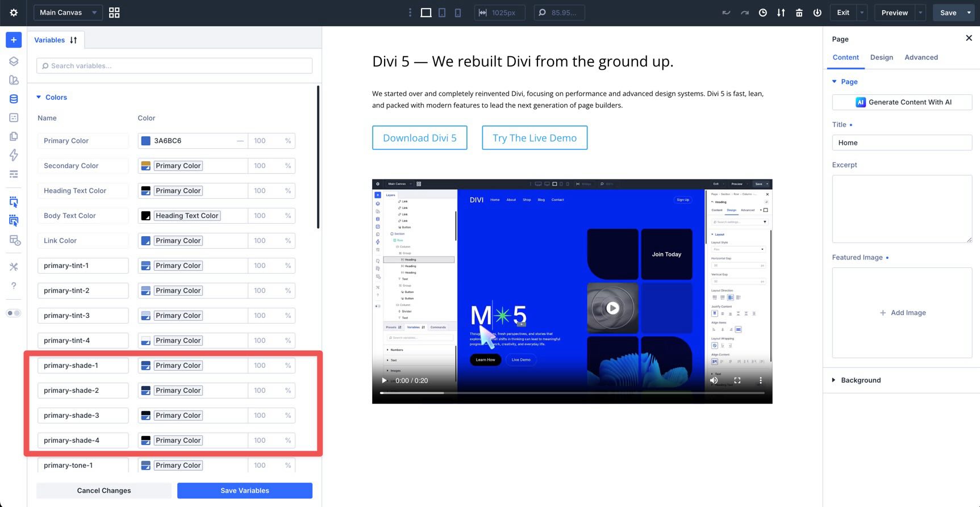The image size is (980, 507).
Task: Click the Save button in top bar
Action: pos(948,12)
